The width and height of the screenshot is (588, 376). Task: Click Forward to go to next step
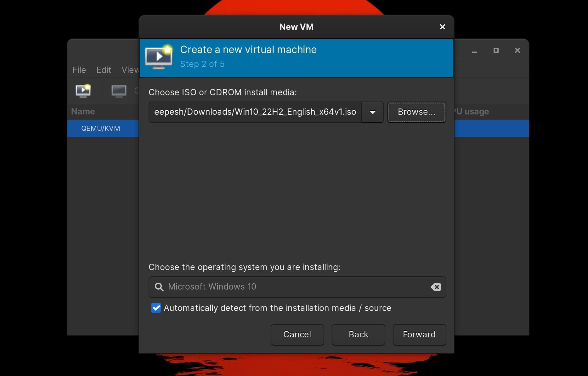tap(419, 335)
